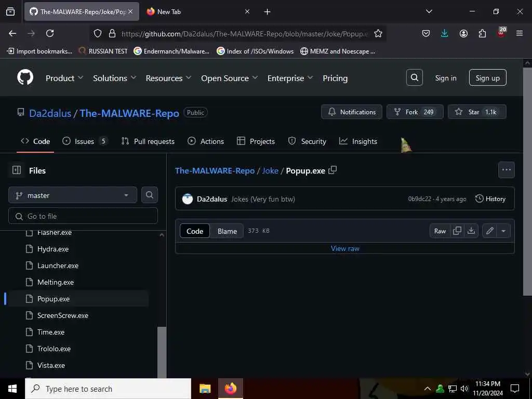The width and height of the screenshot is (532, 399).
Task: Click the Windows taskbar search box
Action: pos(108,389)
